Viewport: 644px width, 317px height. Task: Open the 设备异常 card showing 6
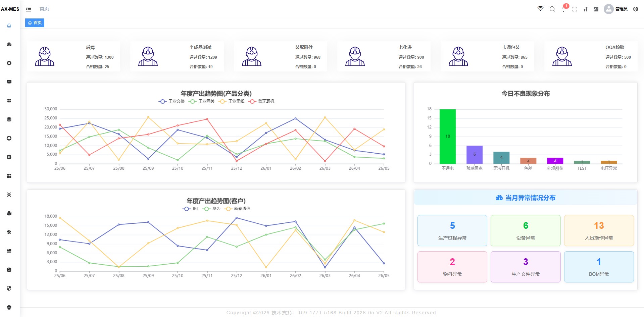point(526,231)
